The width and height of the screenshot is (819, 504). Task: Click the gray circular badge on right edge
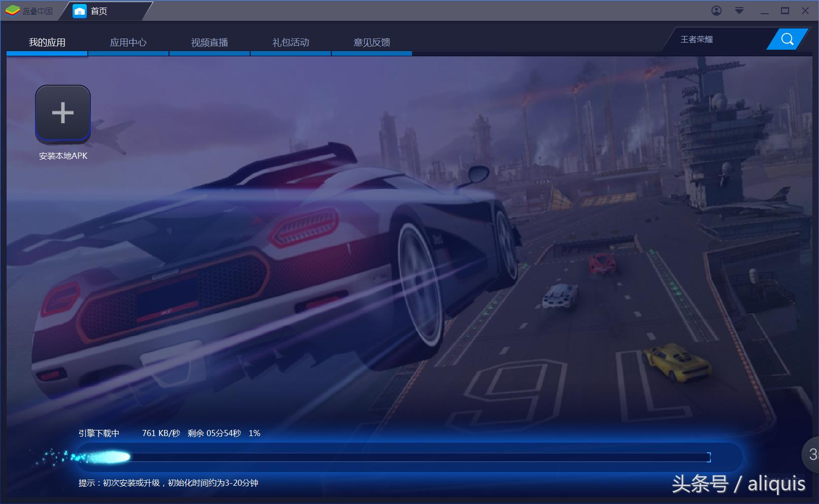pos(811,454)
